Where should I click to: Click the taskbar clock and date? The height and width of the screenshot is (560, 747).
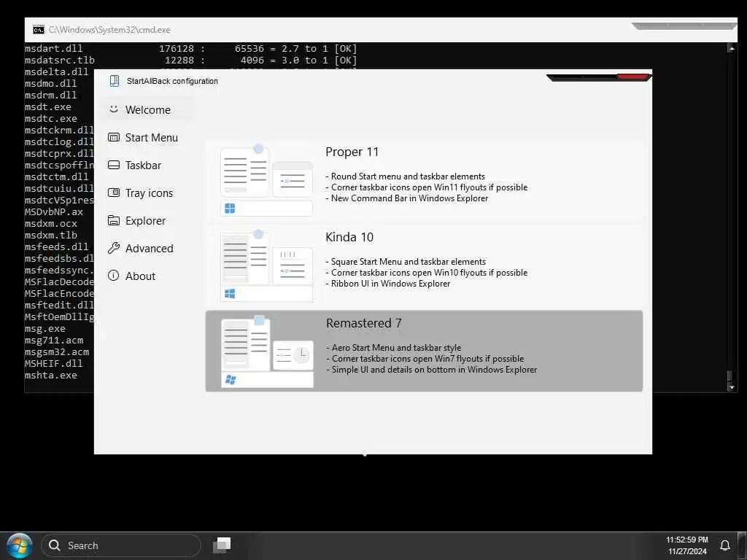click(x=687, y=545)
